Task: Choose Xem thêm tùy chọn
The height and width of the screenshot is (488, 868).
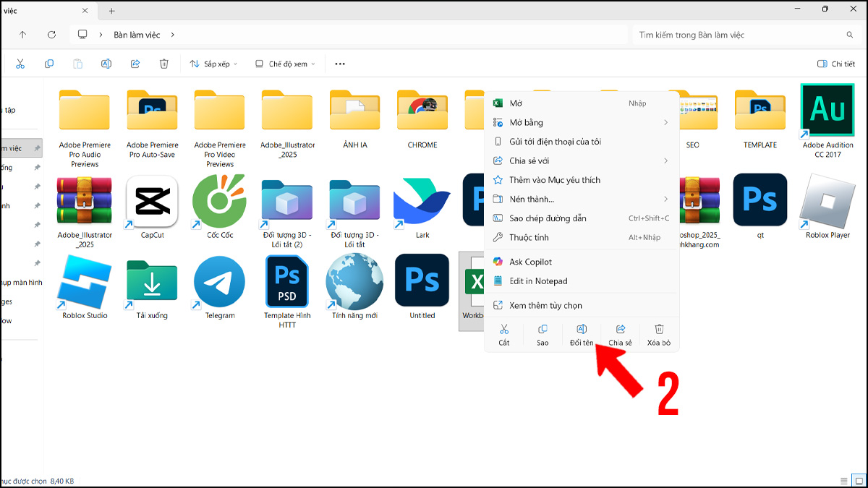Action: pos(582,305)
